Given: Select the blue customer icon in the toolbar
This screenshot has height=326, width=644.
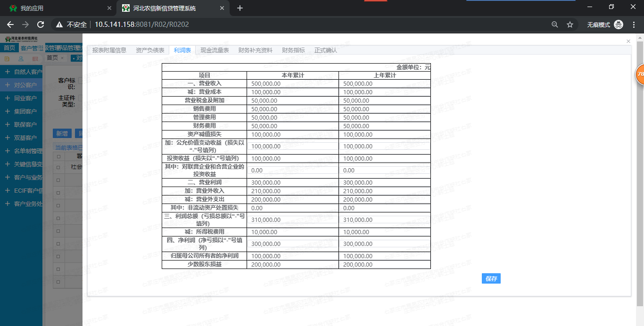Looking at the screenshot, I should (x=21, y=58).
